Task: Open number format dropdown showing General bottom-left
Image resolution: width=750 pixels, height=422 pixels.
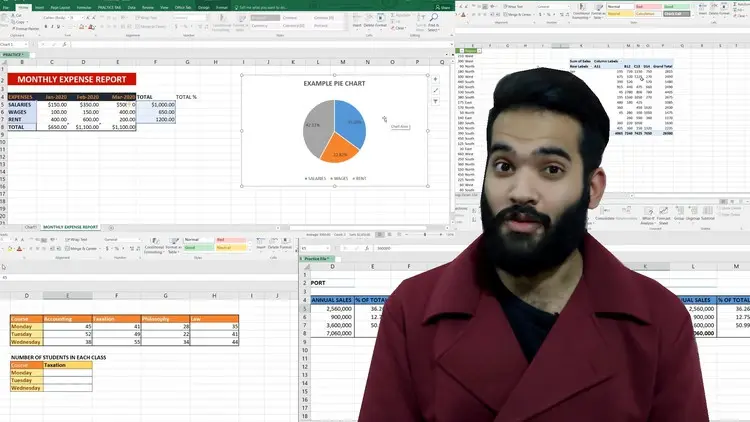Action: 122,239
